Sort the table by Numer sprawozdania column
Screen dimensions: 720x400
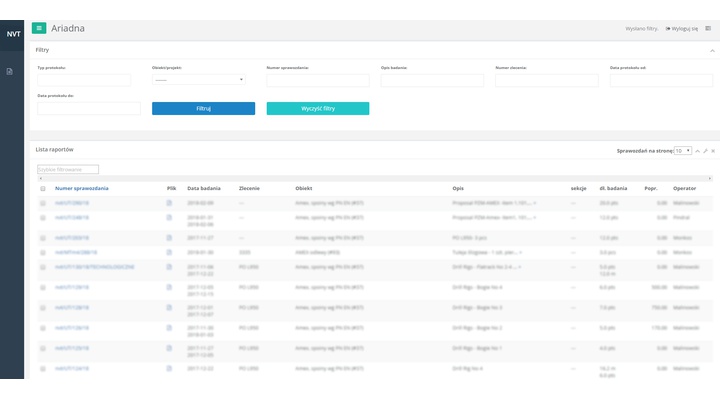(82, 188)
